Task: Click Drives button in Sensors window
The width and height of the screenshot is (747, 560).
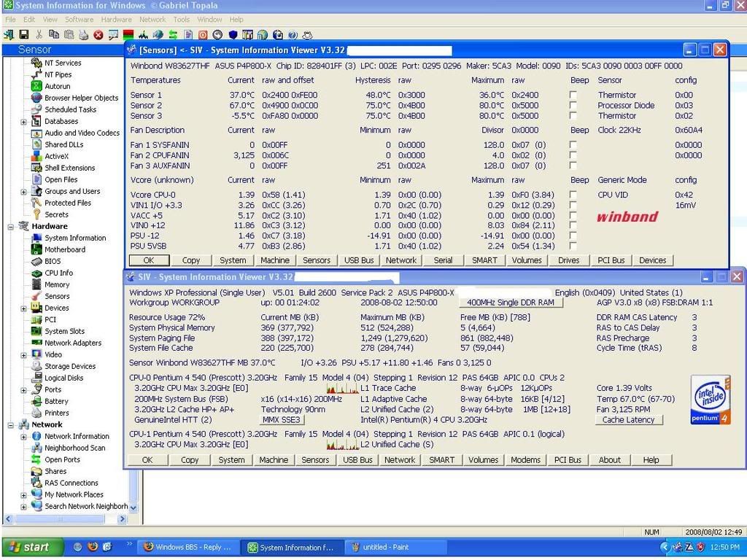Action: point(569,260)
